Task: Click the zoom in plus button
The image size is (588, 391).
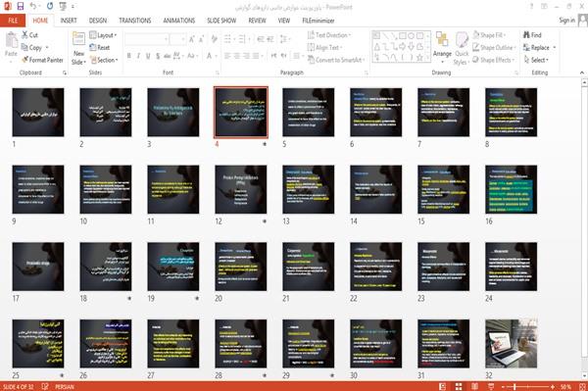Action: click(x=553, y=386)
